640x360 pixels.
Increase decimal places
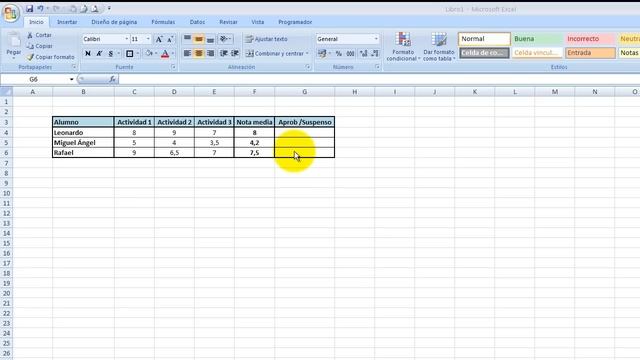point(363,53)
